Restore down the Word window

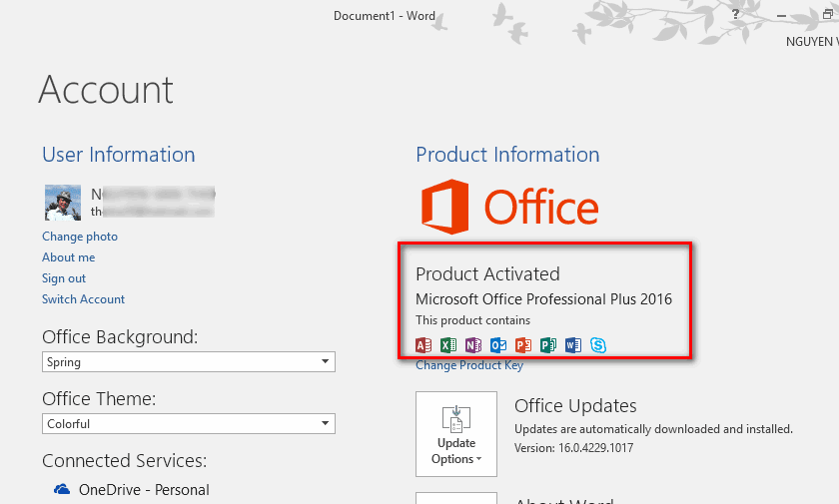(x=828, y=14)
